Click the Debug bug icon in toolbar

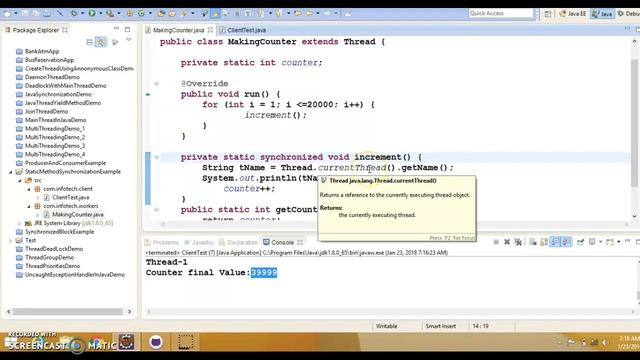(x=74, y=13)
